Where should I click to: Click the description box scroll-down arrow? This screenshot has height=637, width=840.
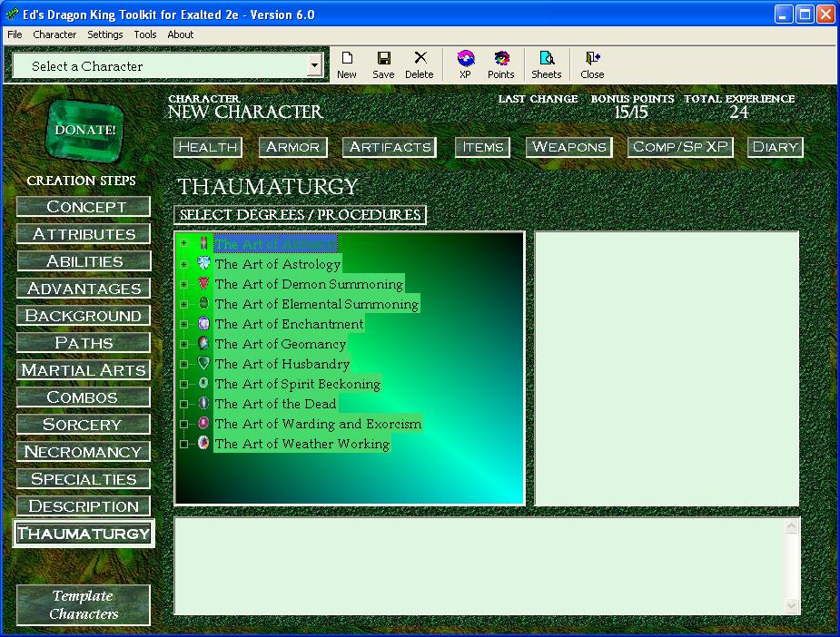[x=791, y=605]
